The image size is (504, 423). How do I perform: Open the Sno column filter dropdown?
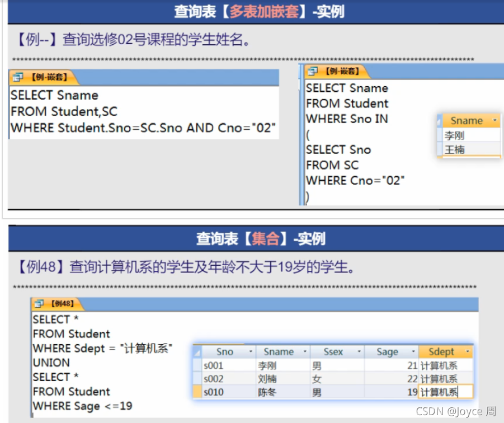tap(251, 351)
